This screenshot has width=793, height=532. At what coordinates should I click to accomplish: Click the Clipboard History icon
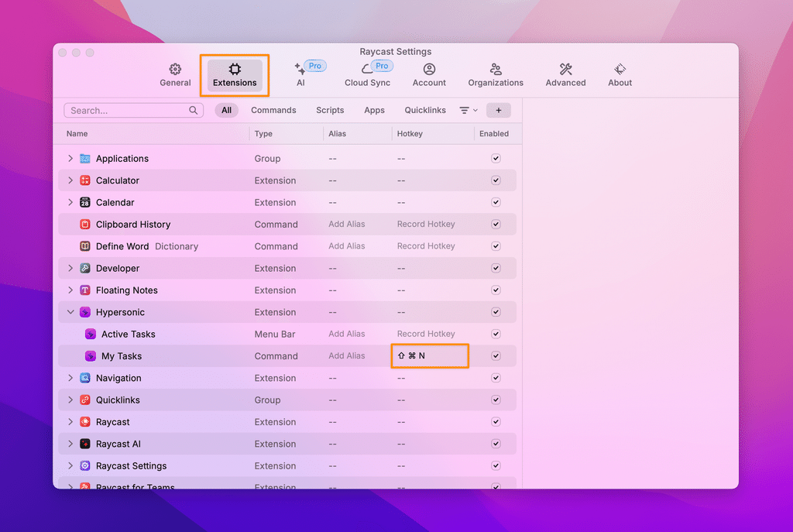(85, 224)
